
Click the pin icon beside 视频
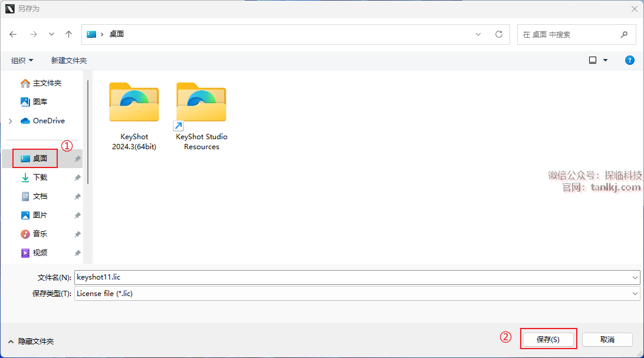tap(77, 253)
